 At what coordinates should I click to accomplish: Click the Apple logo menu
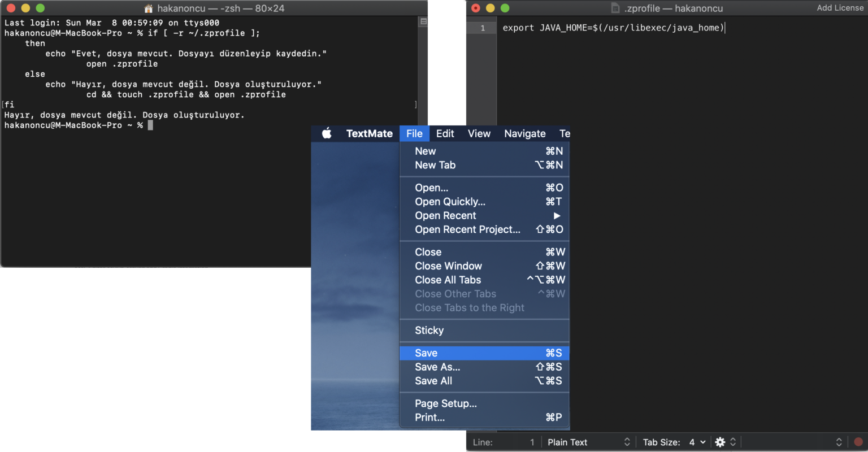tap(327, 133)
